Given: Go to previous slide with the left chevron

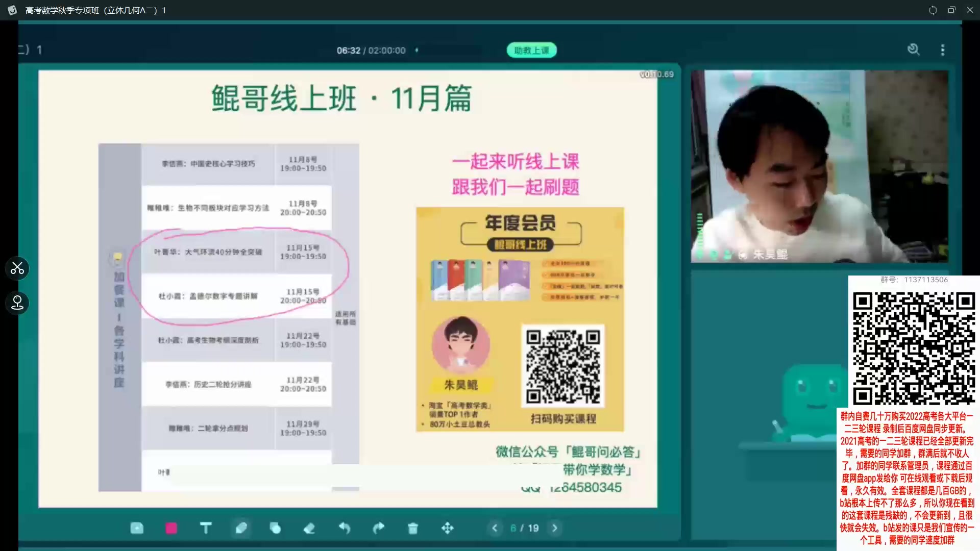Looking at the screenshot, I should pos(494,528).
